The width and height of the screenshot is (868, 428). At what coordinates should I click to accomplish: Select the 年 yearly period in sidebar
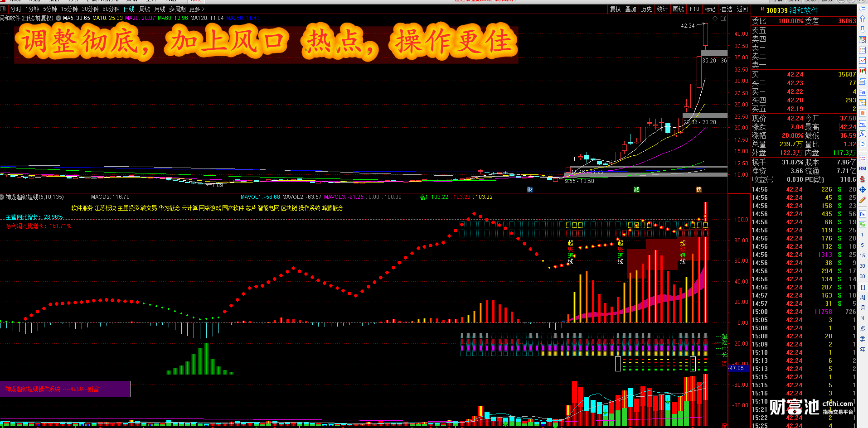[x=862, y=350]
